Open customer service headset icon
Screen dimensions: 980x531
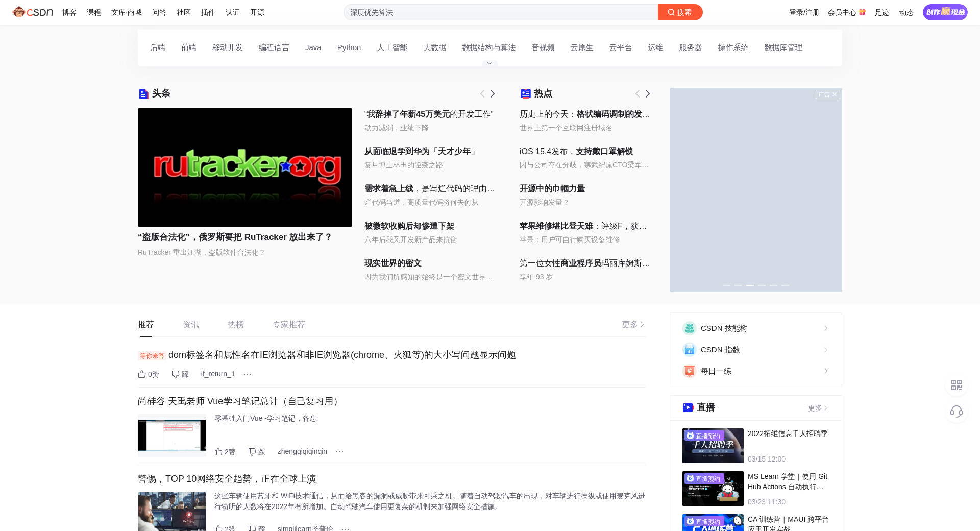tap(956, 412)
